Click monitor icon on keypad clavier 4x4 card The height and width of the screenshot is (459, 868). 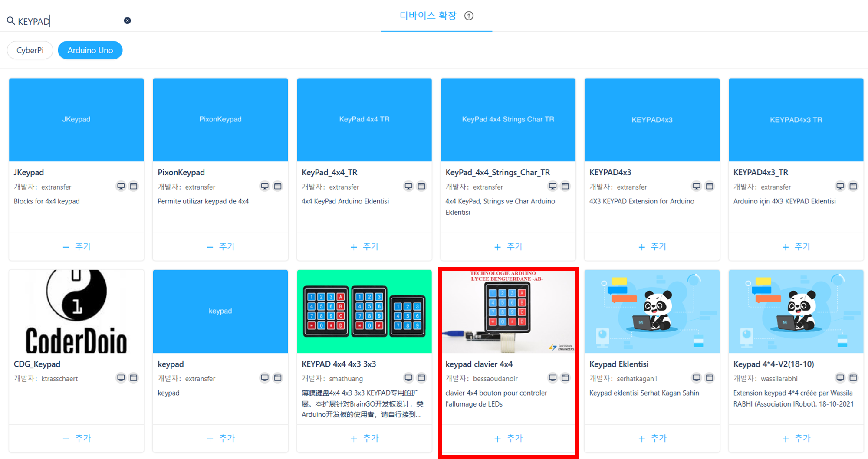(x=552, y=378)
